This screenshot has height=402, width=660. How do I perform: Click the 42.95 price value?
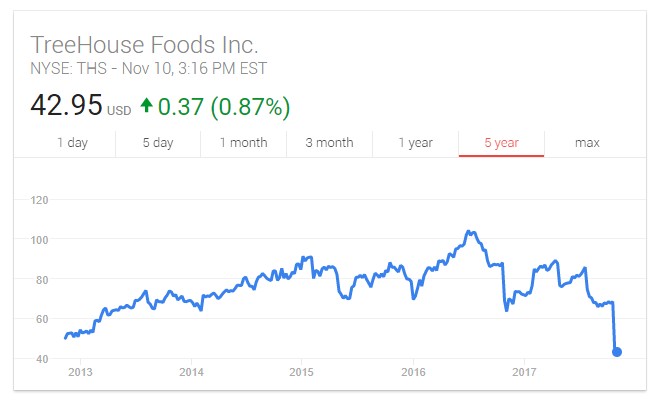coord(66,105)
